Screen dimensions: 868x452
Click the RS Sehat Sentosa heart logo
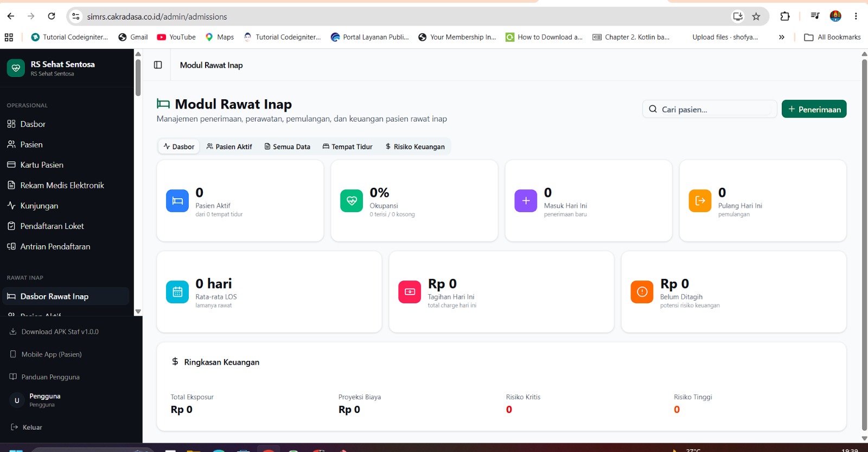click(x=16, y=68)
